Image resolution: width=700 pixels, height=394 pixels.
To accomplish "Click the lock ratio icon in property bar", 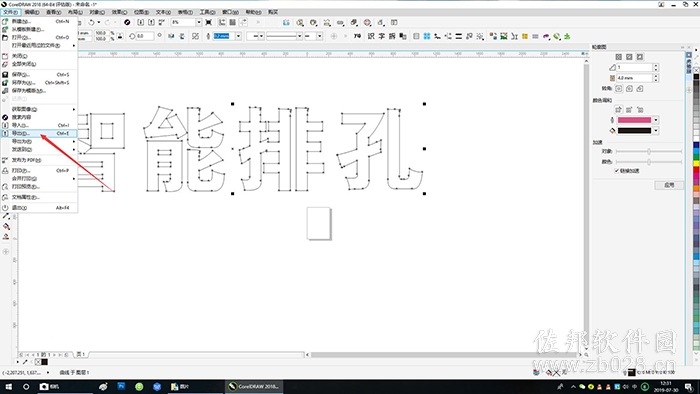I will pyautogui.click(x=120, y=36).
